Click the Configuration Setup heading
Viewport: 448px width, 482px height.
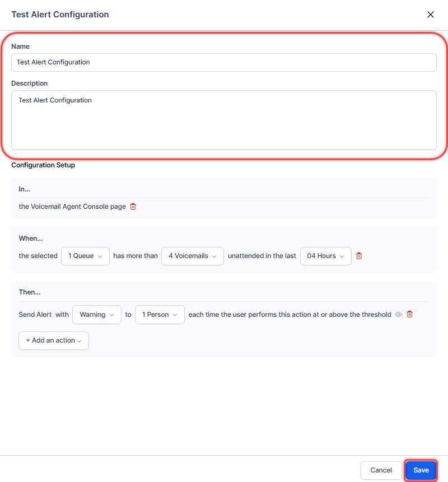click(43, 165)
